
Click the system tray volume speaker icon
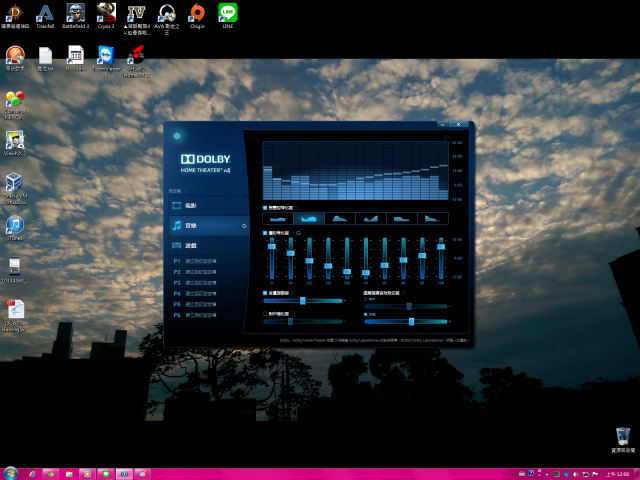pos(576,474)
